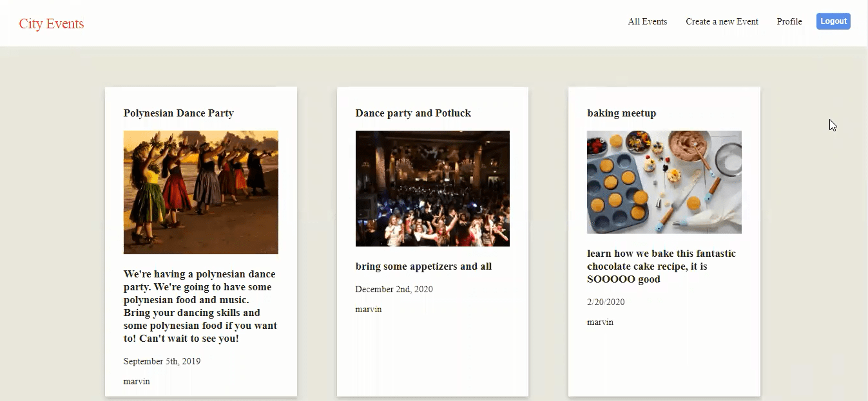Click the blue Logout button

click(x=833, y=21)
